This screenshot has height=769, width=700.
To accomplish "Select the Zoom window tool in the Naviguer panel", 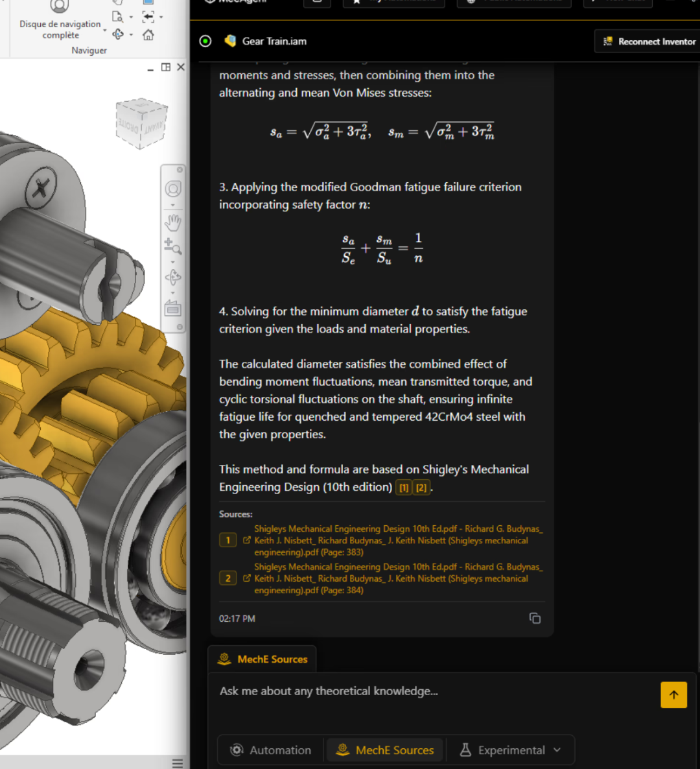I will 117,17.
